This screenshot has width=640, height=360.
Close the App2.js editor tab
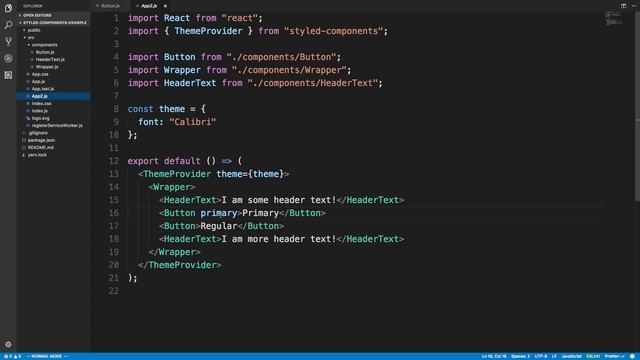point(165,6)
